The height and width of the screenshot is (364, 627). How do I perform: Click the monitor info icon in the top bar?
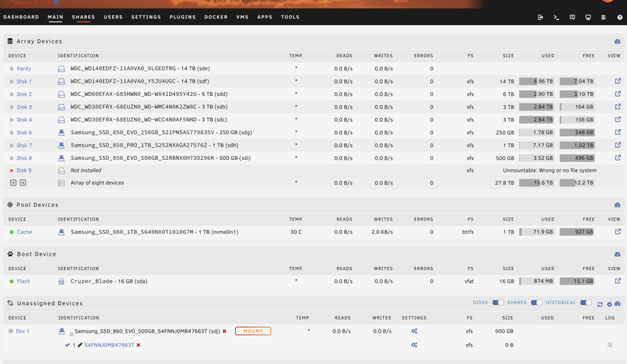[588, 17]
